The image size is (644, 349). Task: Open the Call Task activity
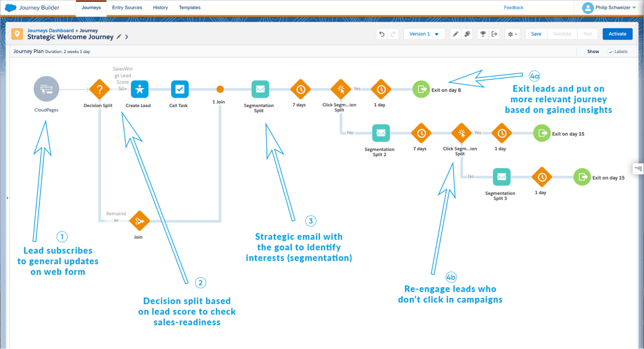click(179, 89)
